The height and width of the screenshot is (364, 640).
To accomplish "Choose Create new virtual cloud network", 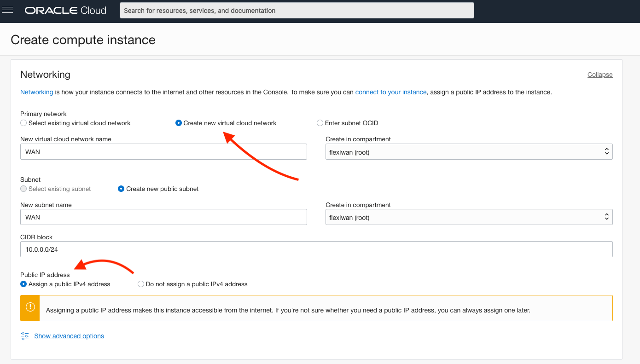I will [x=179, y=123].
